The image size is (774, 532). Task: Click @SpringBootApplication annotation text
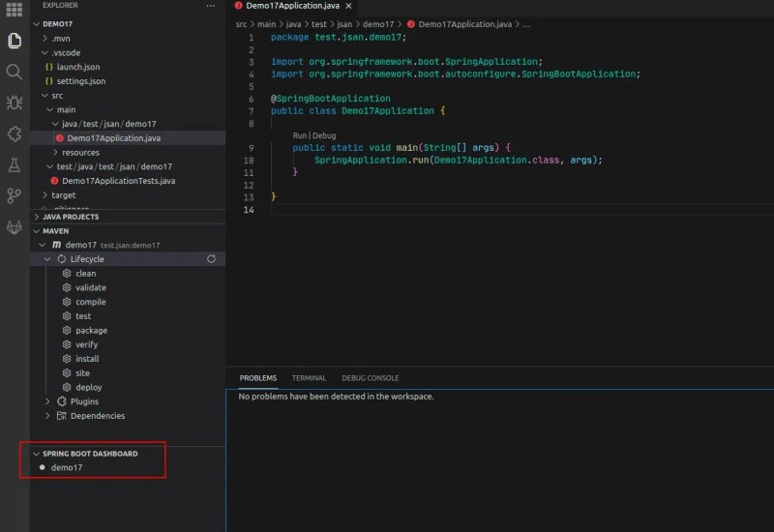(330, 99)
